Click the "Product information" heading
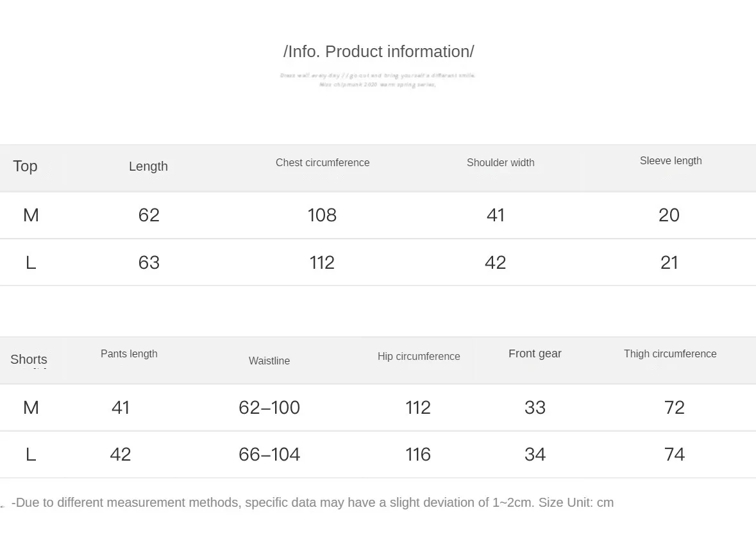Image resolution: width=756 pixels, height=553 pixels. [x=378, y=52]
